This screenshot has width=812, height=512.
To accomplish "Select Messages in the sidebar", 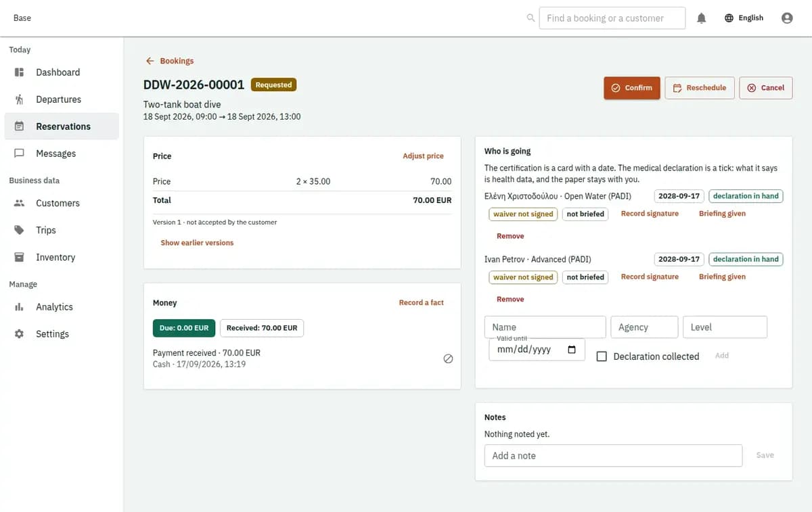I will [x=62, y=154].
